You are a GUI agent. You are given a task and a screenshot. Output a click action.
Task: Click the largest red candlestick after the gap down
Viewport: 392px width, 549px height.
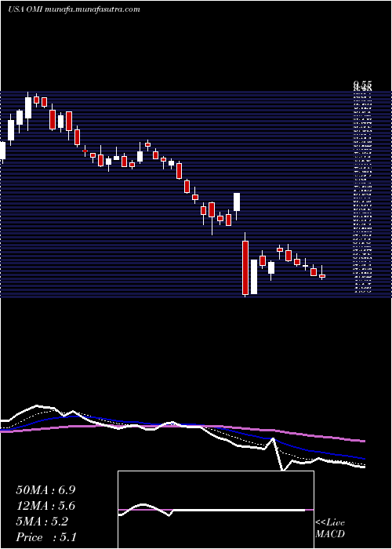click(245, 267)
